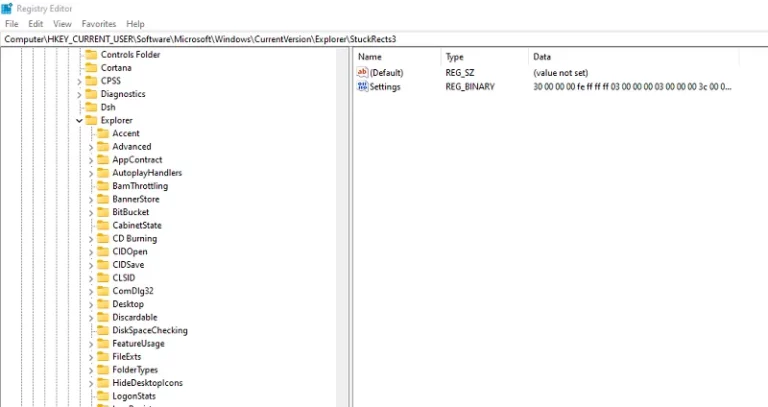
Task: Select the AppContract folder icon
Action: click(103, 160)
